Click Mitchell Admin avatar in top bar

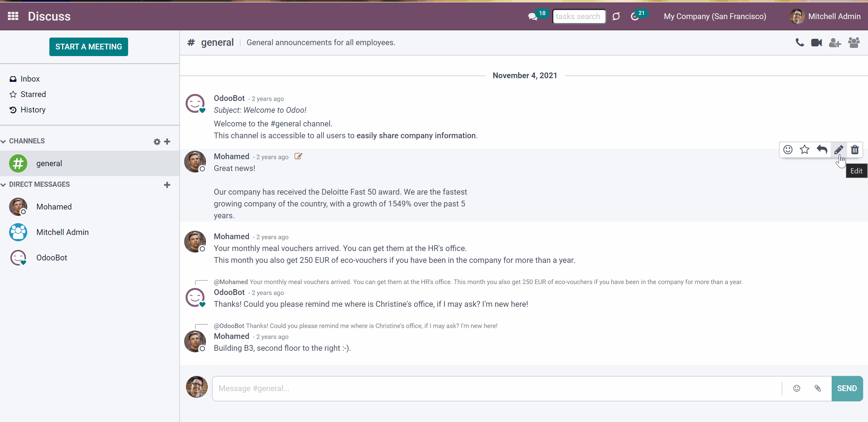click(797, 16)
